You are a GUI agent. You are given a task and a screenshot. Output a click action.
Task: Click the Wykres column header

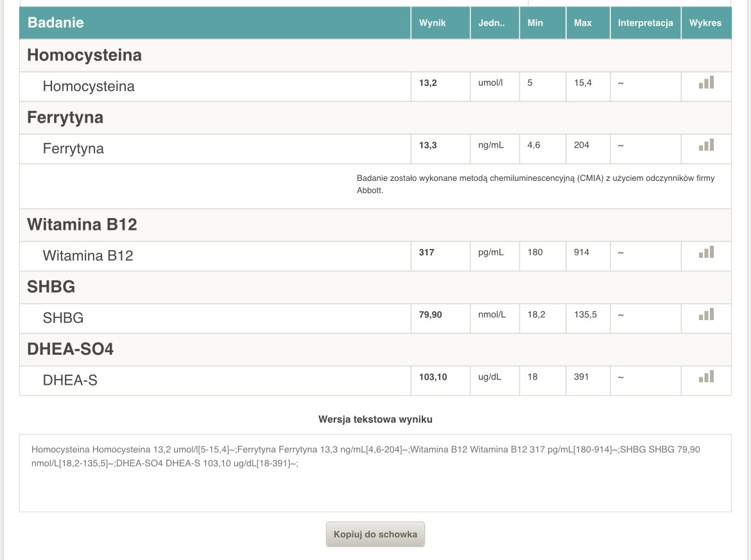[705, 23]
